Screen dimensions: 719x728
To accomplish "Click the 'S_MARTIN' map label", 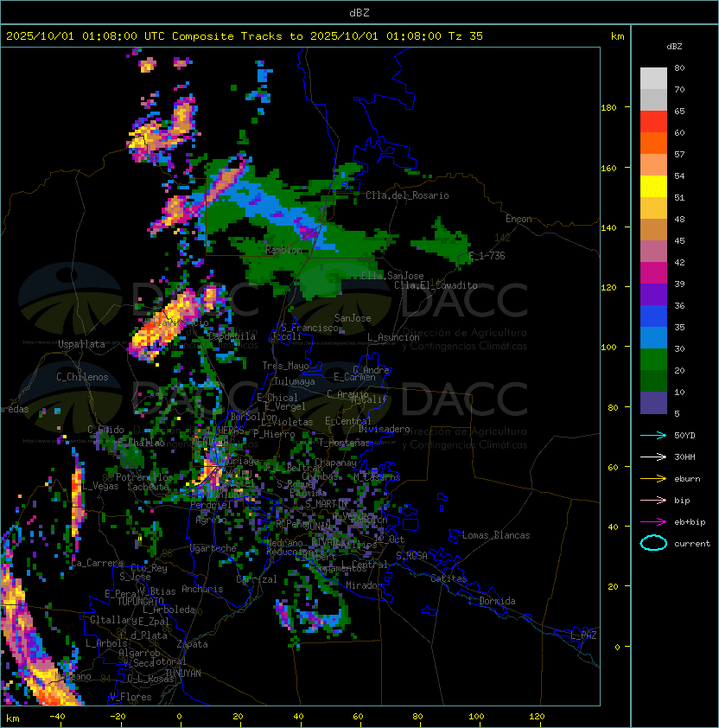I will (327, 503).
